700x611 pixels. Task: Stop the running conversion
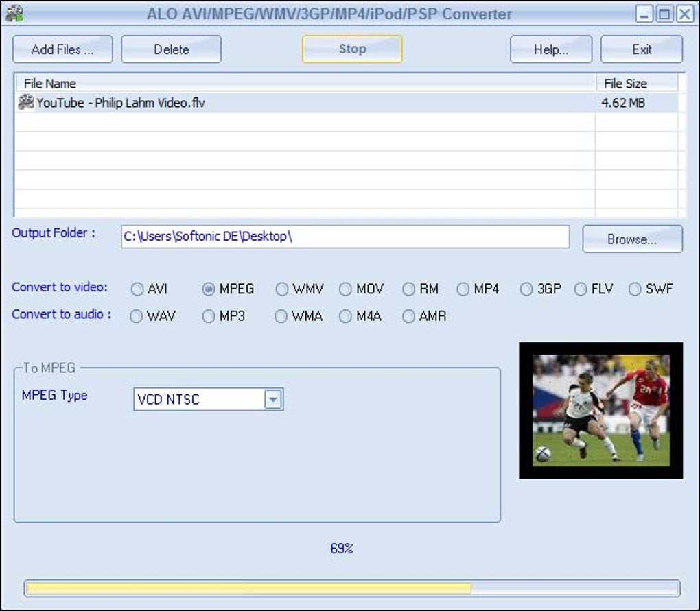[x=352, y=49]
